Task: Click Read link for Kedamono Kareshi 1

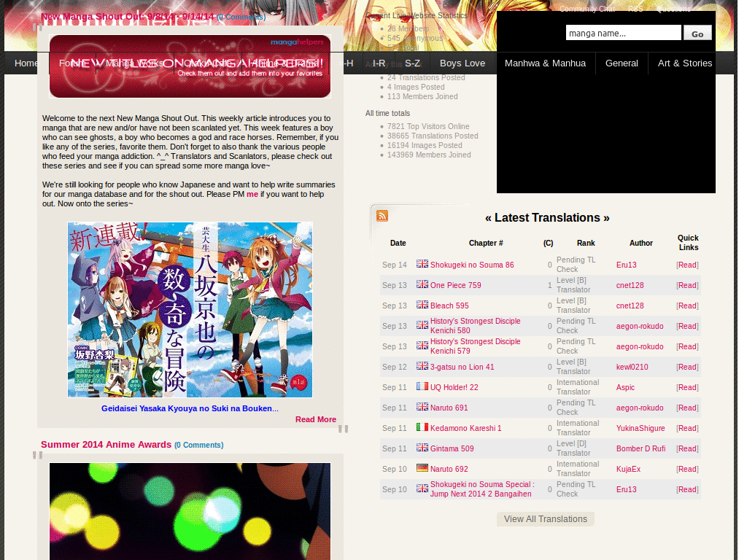Action: coord(687,429)
